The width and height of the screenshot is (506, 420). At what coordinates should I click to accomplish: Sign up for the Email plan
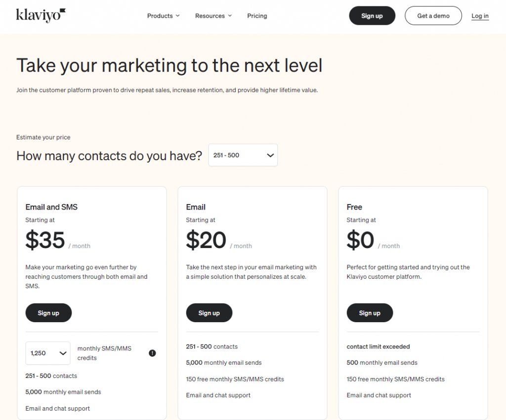[x=209, y=313]
